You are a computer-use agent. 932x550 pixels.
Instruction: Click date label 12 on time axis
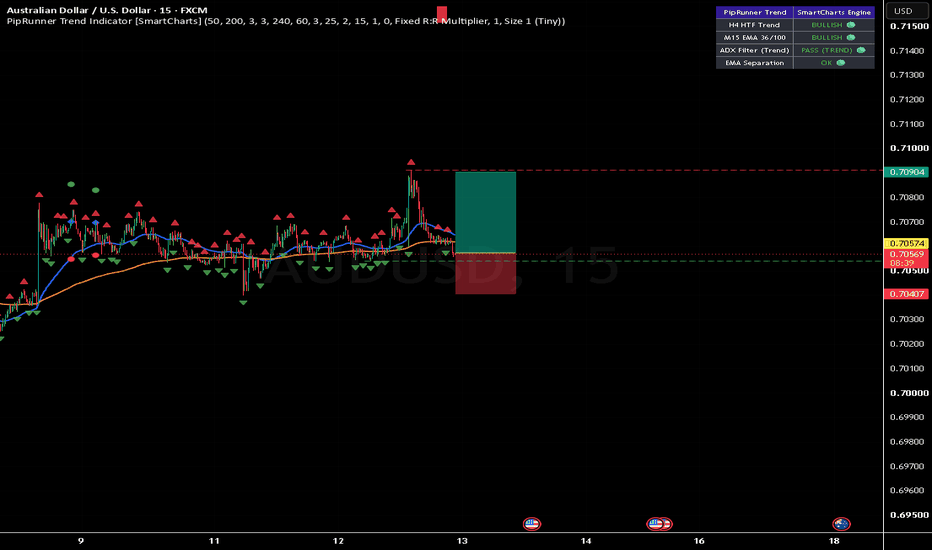tap(338, 541)
